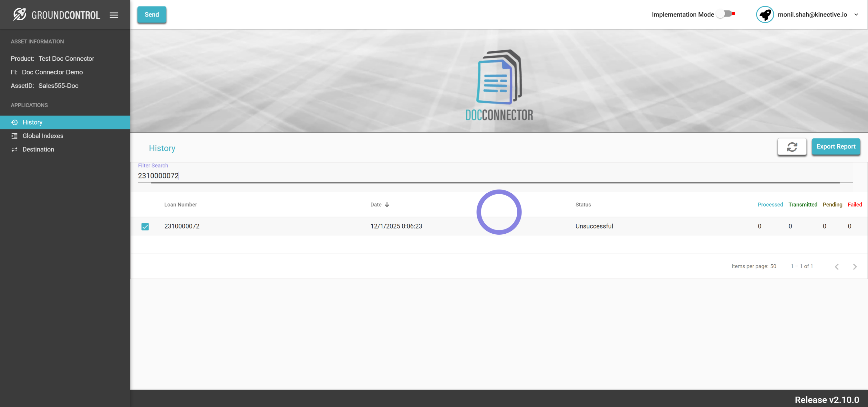Expand the monil.shah account dropdown arrow

pyautogui.click(x=856, y=15)
